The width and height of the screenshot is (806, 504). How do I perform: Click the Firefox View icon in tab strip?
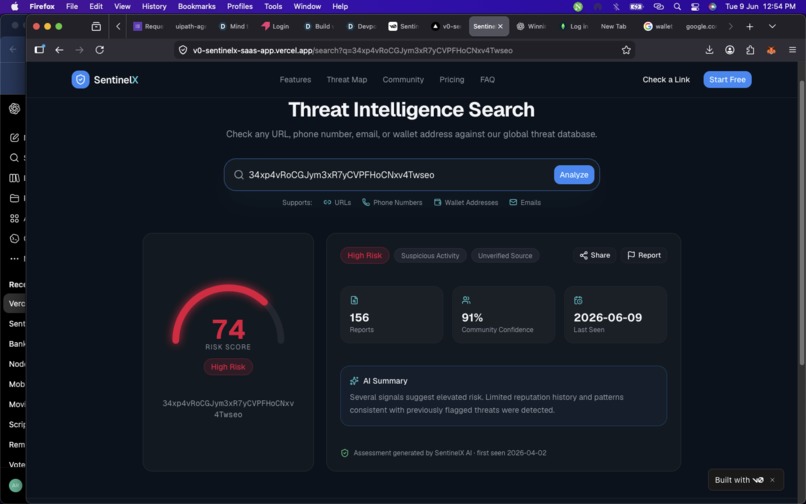point(96,26)
